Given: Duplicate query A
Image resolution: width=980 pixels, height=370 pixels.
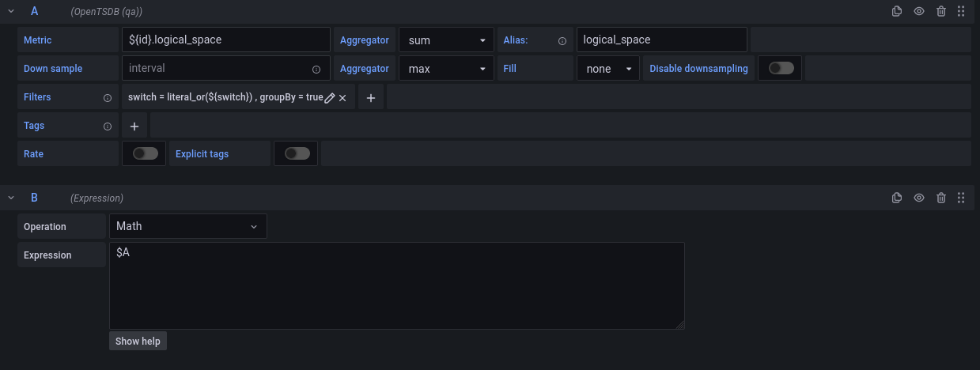Looking at the screenshot, I should [x=896, y=11].
